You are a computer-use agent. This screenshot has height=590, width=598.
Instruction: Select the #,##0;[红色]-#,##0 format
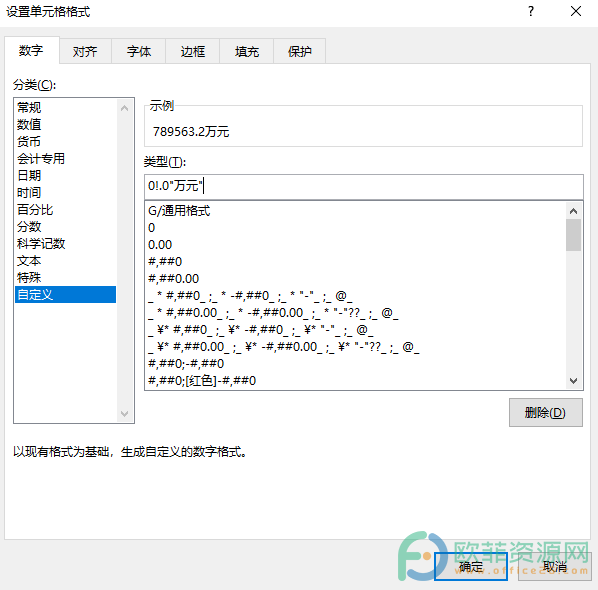(x=355, y=380)
